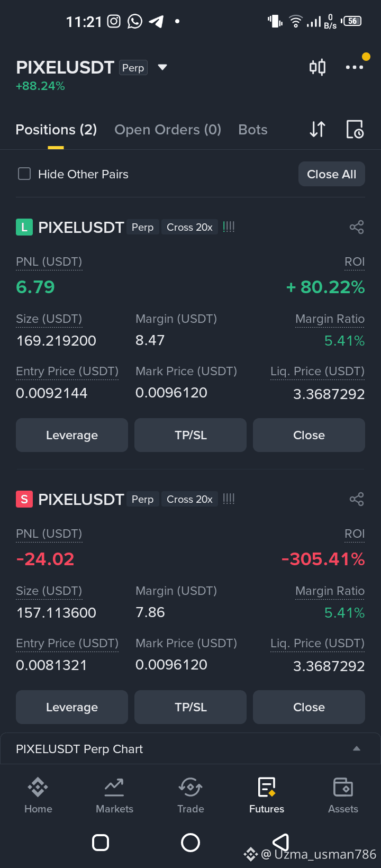The height and width of the screenshot is (868, 381).
Task: Check the Hide Other Pairs checkbox
Action: [24, 174]
